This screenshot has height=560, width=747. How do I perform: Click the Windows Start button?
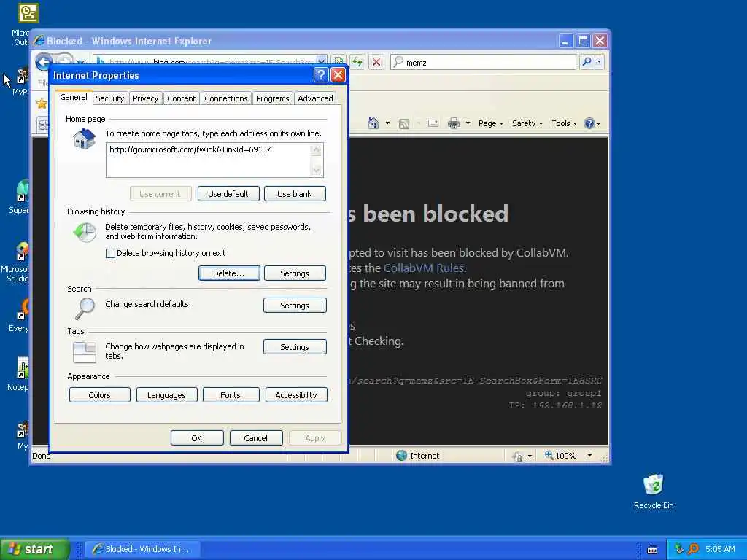35,549
